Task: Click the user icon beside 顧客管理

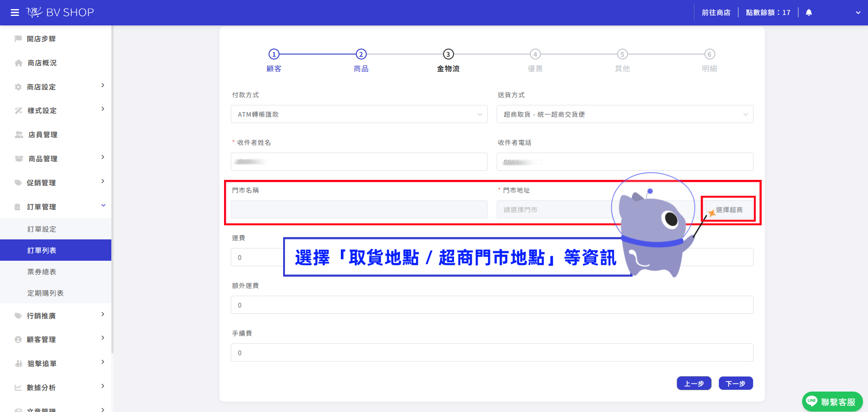Action: click(x=18, y=339)
